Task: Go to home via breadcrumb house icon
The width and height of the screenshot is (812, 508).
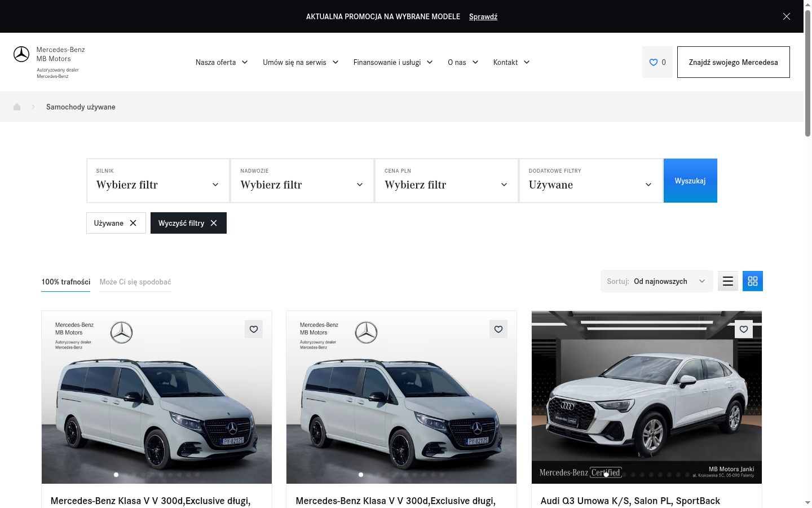Action: point(17,107)
